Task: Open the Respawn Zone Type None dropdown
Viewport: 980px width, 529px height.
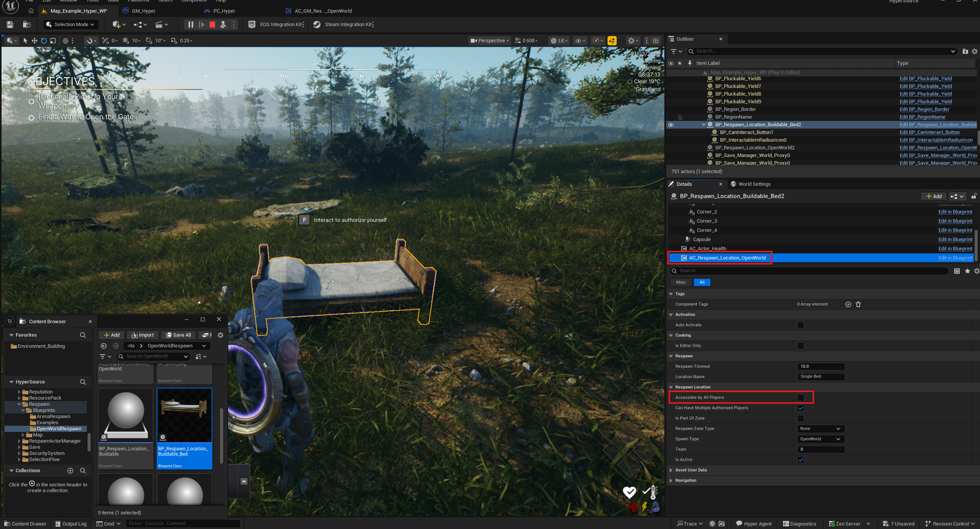Action: coord(820,429)
